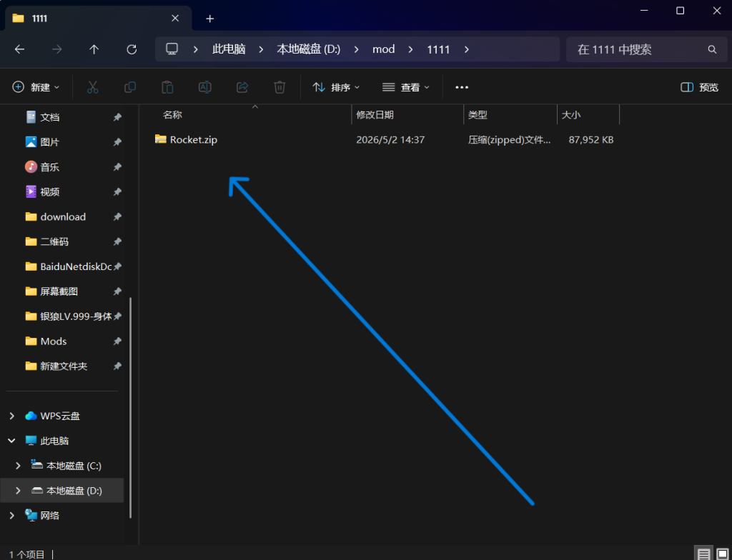Toggle the 预览 preview pane

point(699,87)
